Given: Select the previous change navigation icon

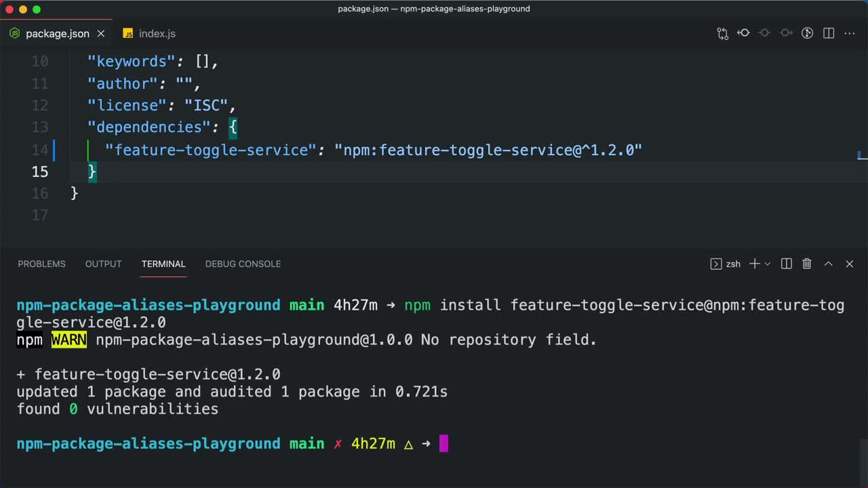Looking at the screenshot, I should tap(743, 33).
